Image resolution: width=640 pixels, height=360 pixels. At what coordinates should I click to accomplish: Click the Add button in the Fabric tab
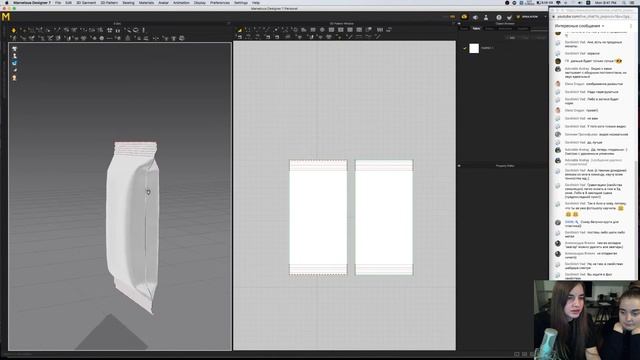(x=511, y=38)
